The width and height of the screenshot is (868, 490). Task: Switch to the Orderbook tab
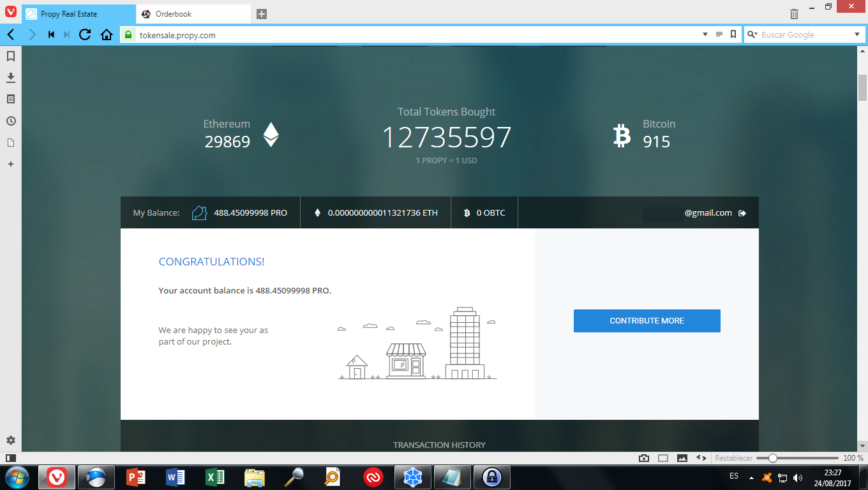193,13
